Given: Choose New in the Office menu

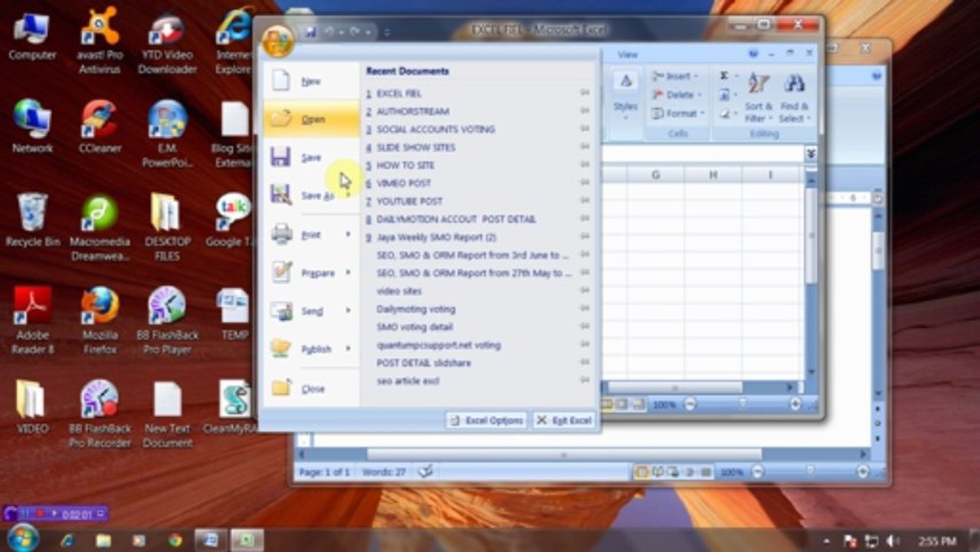Looking at the screenshot, I should (311, 81).
